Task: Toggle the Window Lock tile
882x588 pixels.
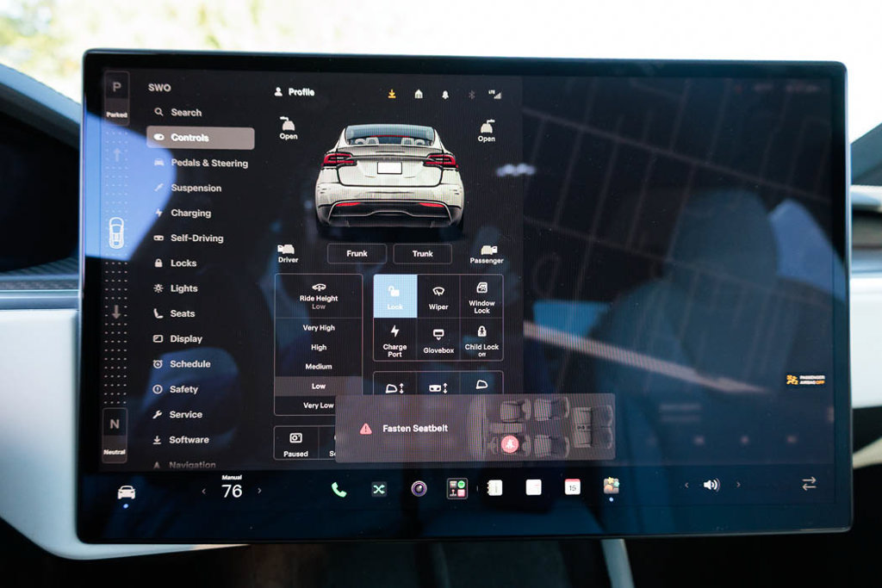Action: (481, 297)
